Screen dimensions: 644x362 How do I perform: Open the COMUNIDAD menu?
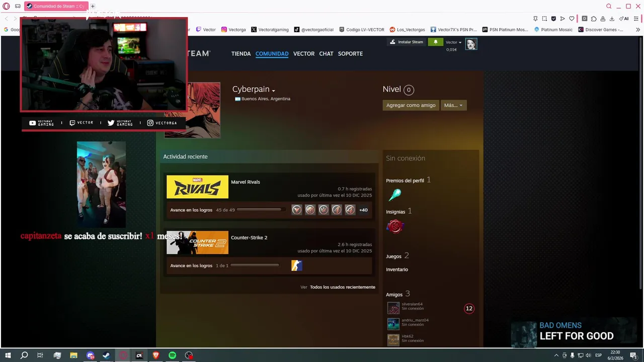(x=272, y=54)
